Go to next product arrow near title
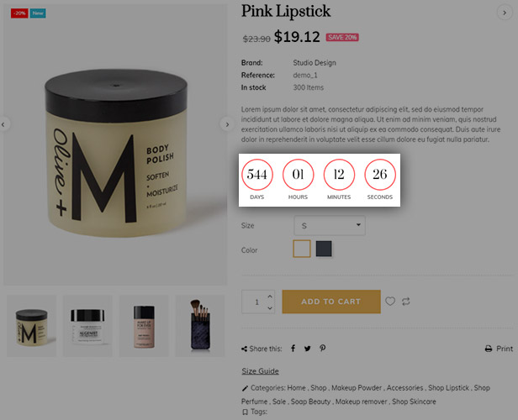Image resolution: width=518 pixels, height=420 pixels. [505, 13]
